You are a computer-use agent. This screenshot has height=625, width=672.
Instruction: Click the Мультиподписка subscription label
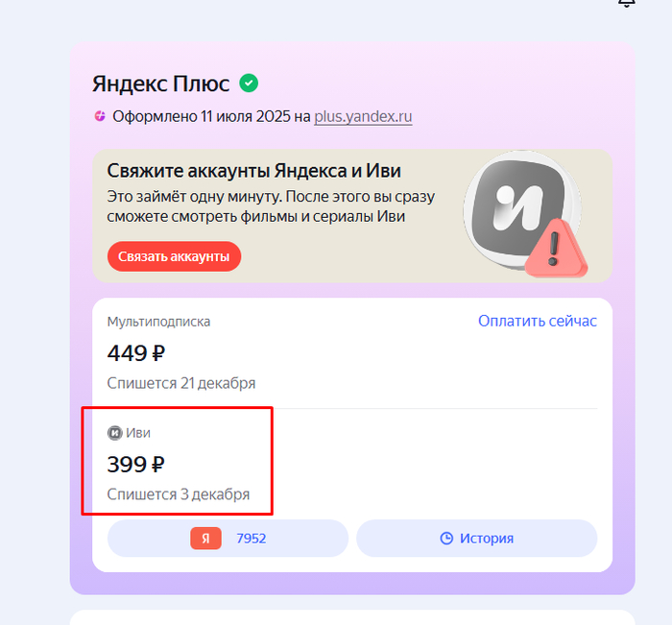(x=158, y=322)
